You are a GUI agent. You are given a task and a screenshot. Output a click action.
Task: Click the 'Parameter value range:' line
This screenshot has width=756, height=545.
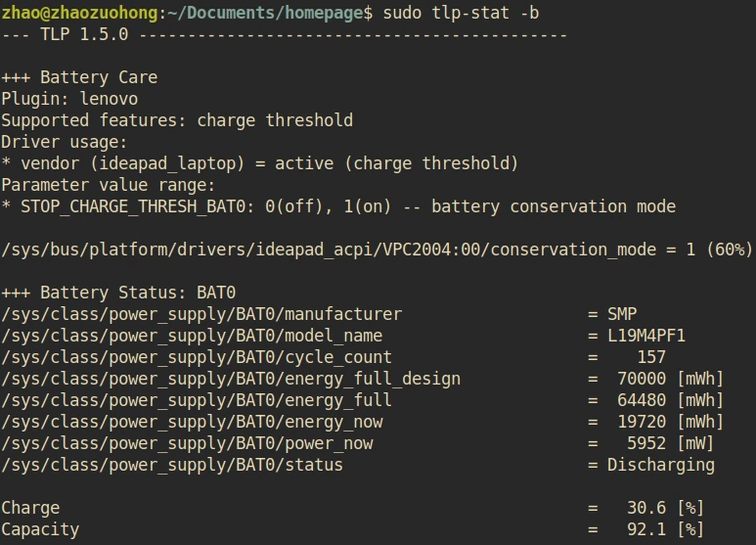click(x=108, y=185)
